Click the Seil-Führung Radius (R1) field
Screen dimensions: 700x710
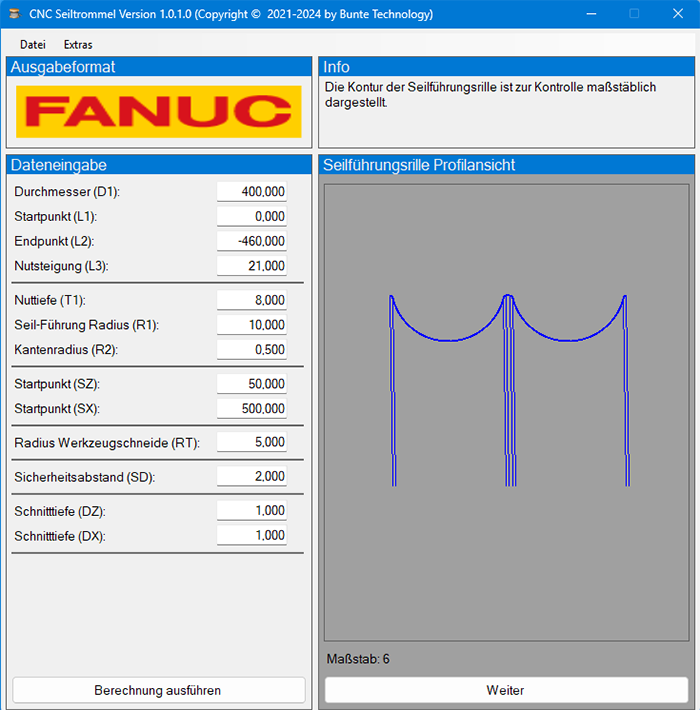(x=252, y=325)
